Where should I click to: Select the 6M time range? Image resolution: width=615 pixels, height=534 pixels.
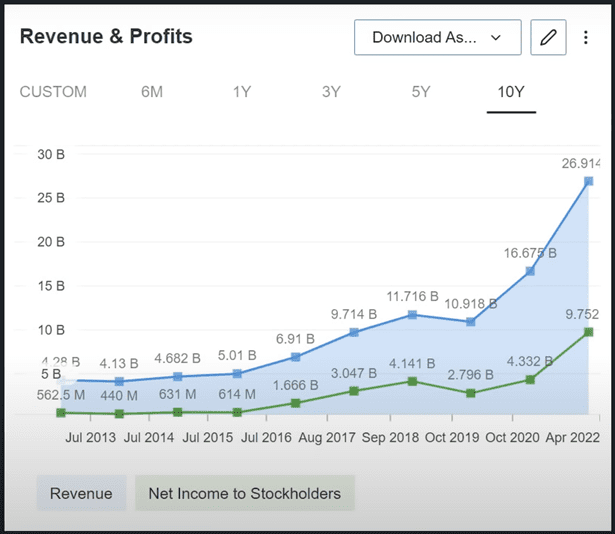click(x=152, y=92)
